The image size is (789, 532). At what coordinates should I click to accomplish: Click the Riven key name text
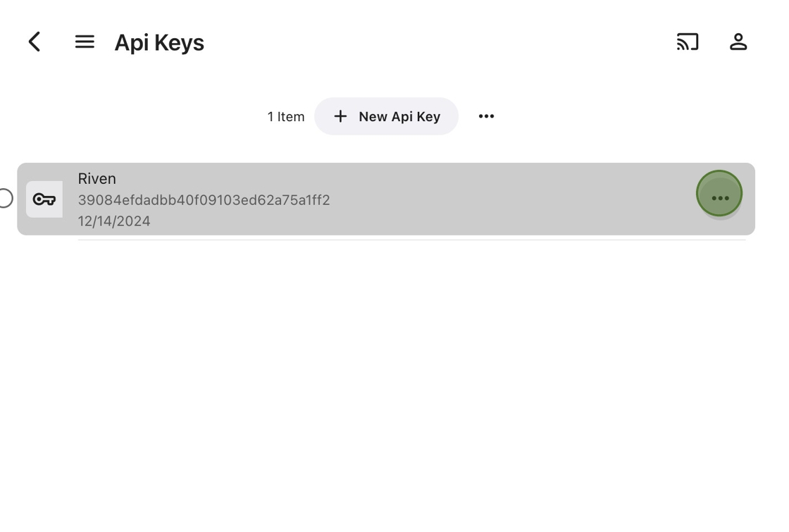tap(97, 179)
